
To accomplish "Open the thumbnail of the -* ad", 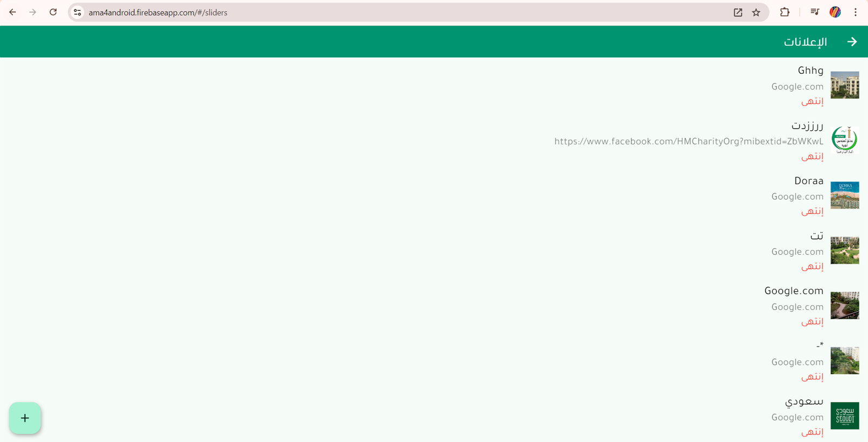I will (845, 361).
